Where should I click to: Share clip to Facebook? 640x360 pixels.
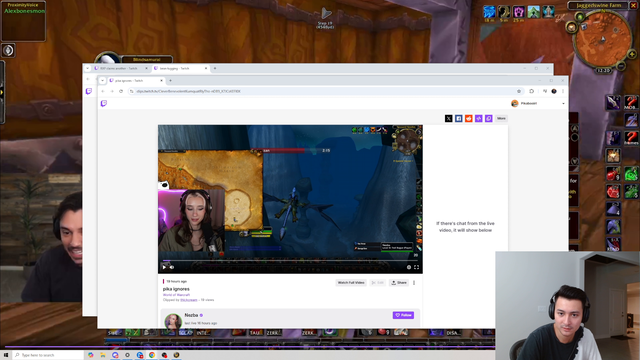[x=458, y=118]
